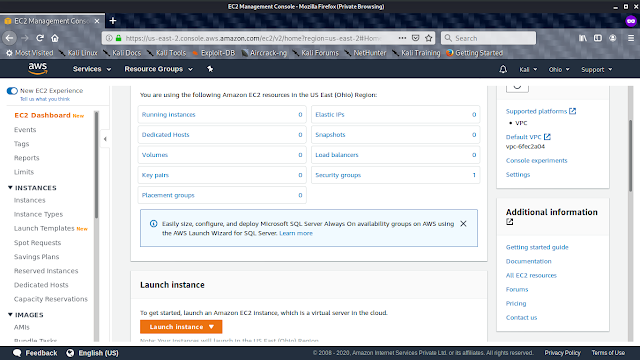Click the Key pairs link
The height and width of the screenshot is (360, 640).
pyautogui.click(x=155, y=175)
